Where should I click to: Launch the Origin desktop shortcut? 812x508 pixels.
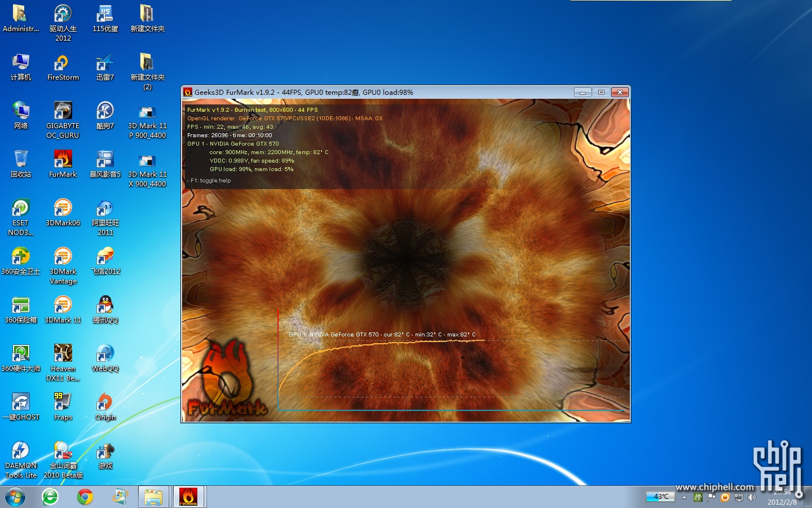click(105, 407)
